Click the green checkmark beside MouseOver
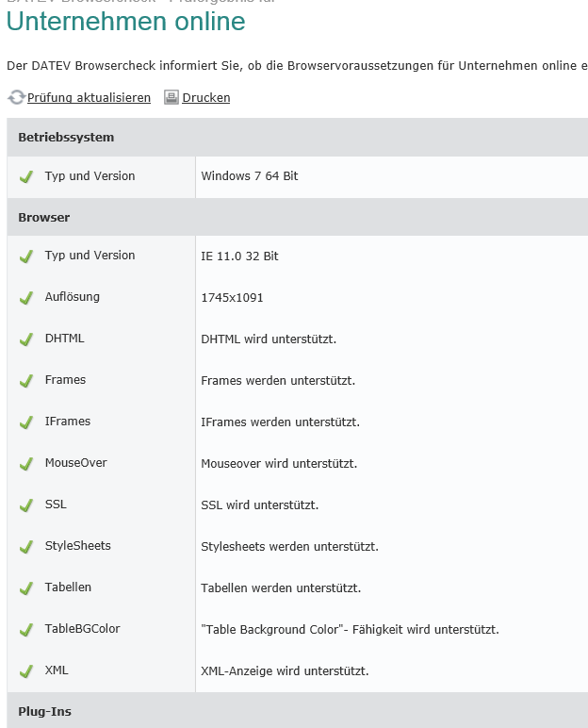 pyautogui.click(x=26, y=464)
